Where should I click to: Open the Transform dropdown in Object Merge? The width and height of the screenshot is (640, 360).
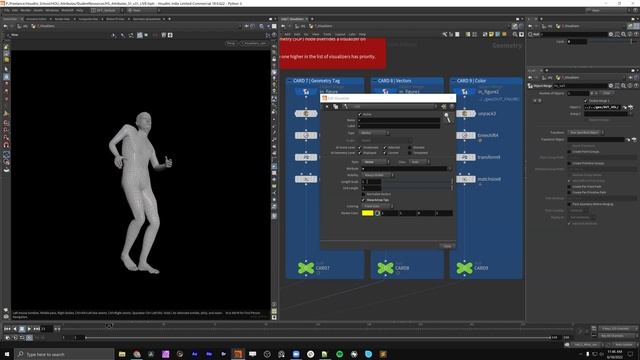tap(586, 133)
